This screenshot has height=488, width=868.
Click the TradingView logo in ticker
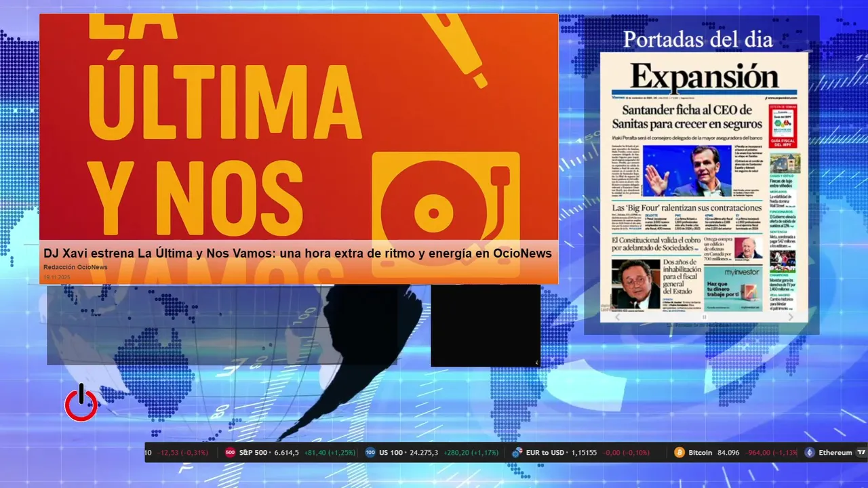coord(861,452)
